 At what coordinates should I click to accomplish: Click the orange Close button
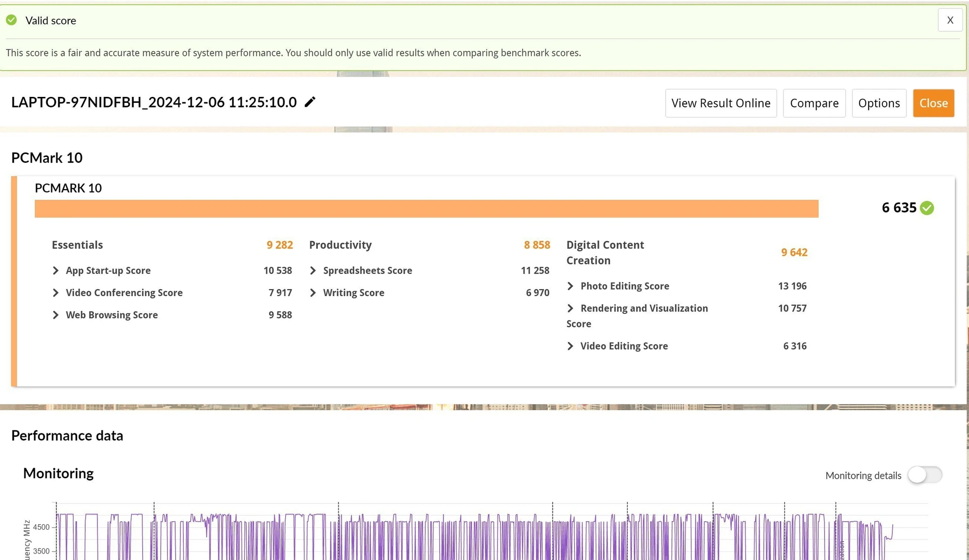click(x=933, y=103)
